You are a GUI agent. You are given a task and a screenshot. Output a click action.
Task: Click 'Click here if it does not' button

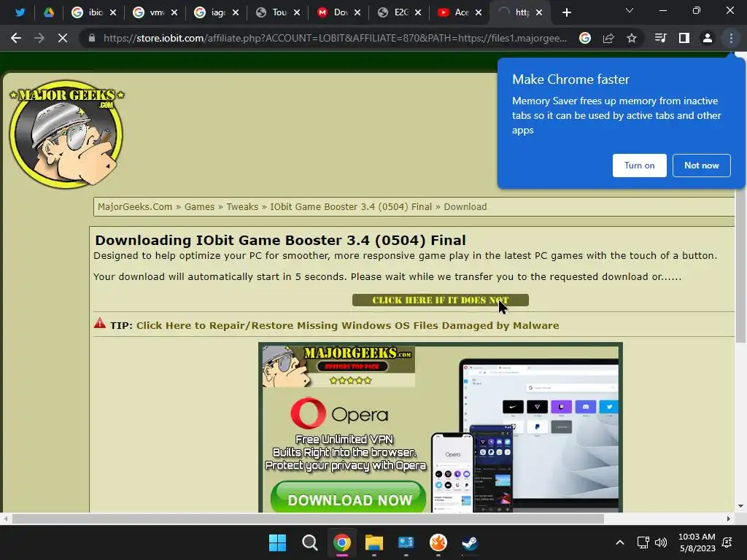coord(440,300)
